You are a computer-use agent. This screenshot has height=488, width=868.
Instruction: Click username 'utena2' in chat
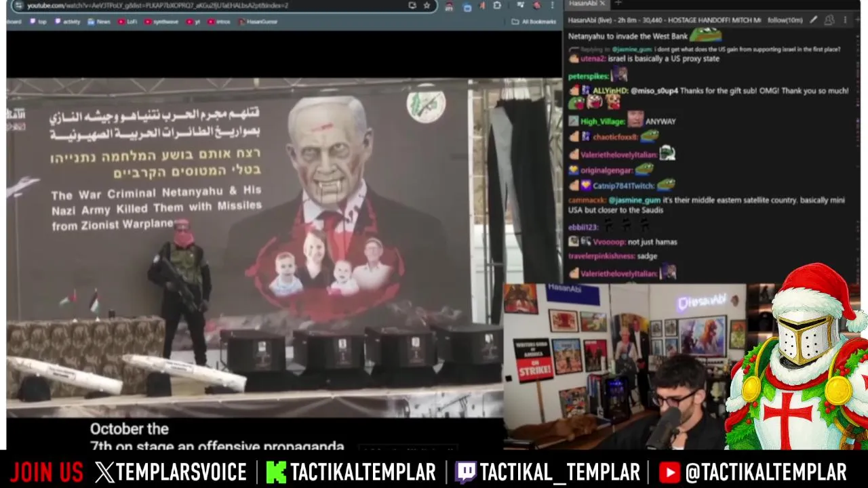click(592, 59)
